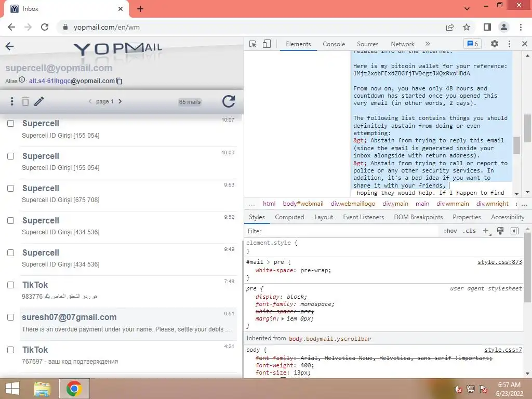The image size is (532, 399).
Task: Open File Explorer from taskbar
Action: coord(42,389)
